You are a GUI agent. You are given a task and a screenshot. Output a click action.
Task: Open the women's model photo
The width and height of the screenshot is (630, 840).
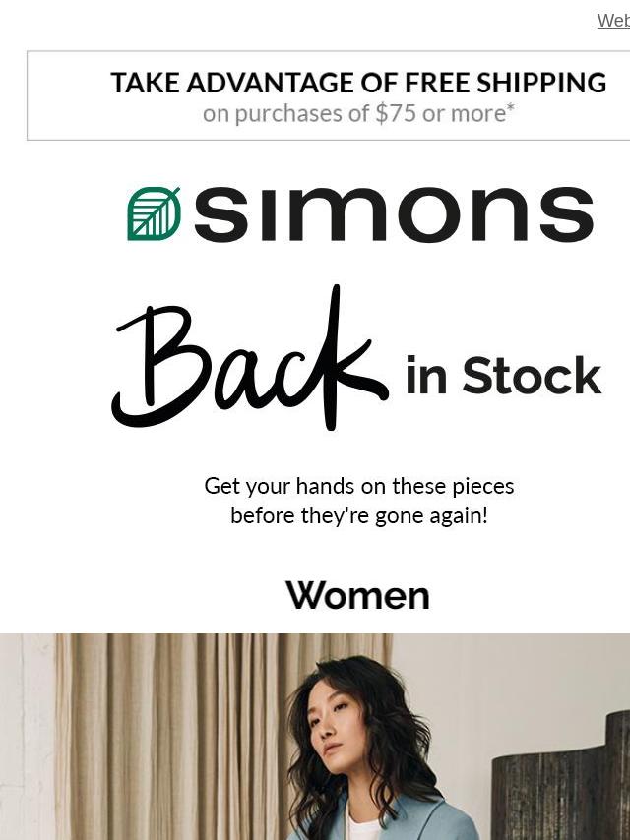pyautogui.click(x=315, y=737)
